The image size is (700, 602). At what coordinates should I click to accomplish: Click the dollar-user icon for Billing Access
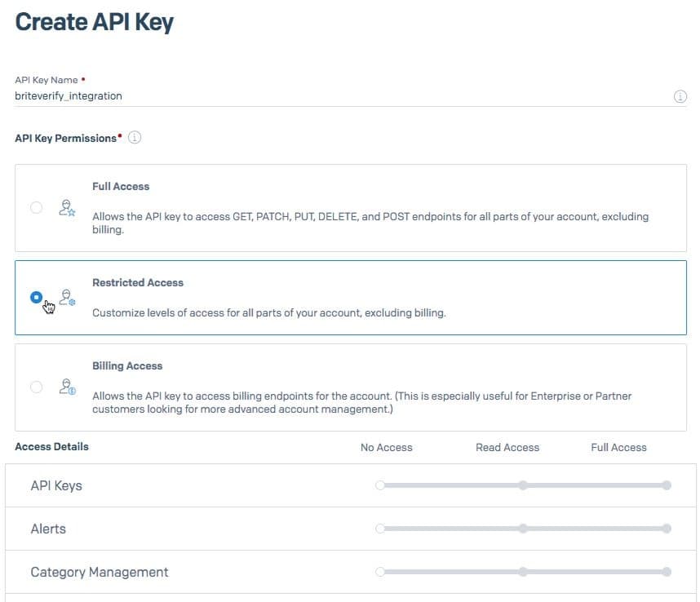[65, 388]
